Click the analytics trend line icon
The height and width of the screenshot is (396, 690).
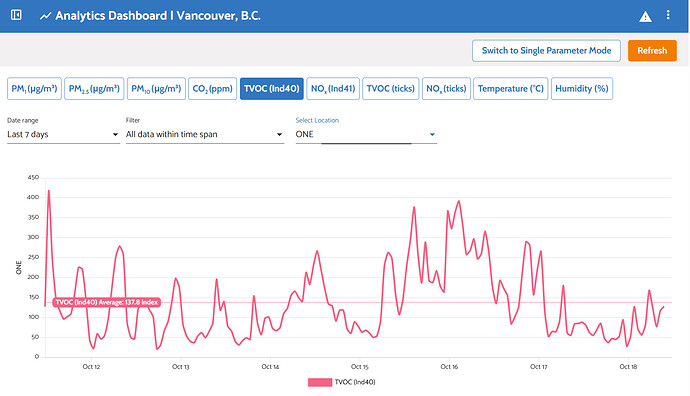tap(45, 16)
